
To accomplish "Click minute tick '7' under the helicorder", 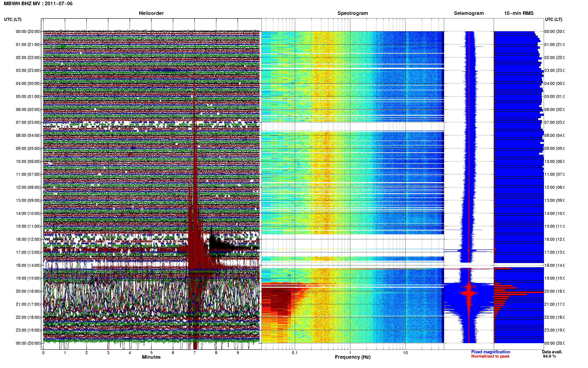I will pos(195,353).
